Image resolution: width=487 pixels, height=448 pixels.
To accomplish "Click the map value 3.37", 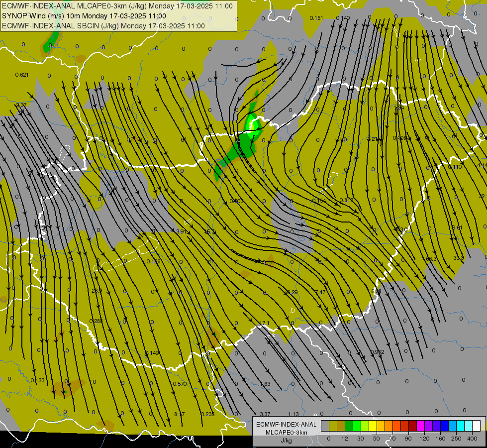I will click(265, 414).
